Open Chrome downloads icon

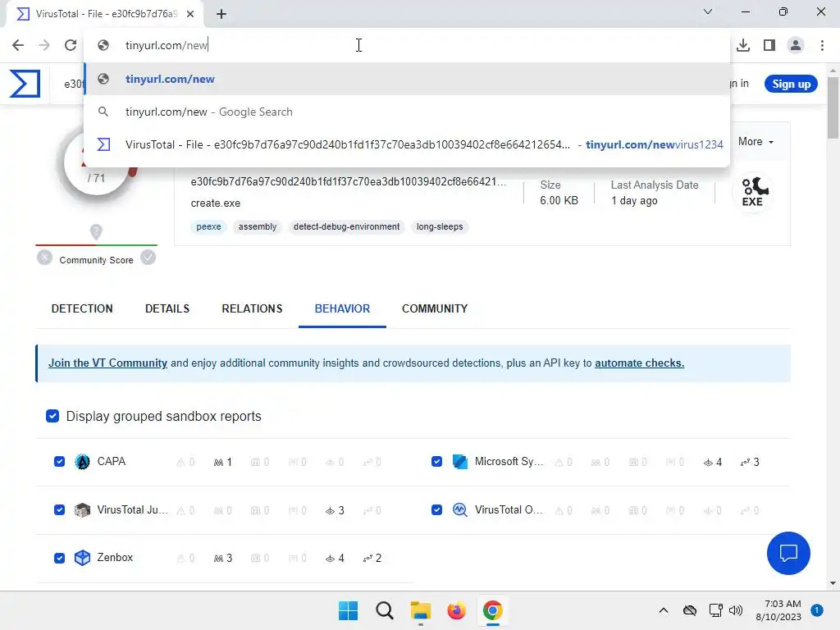coord(743,45)
